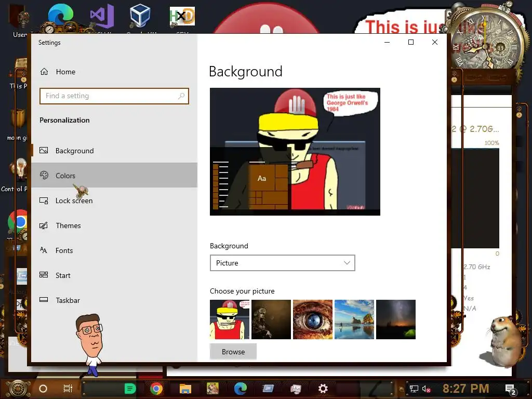Click the Background icon in sidebar
This screenshot has height=399, width=532.
click(x=44, y=150)
